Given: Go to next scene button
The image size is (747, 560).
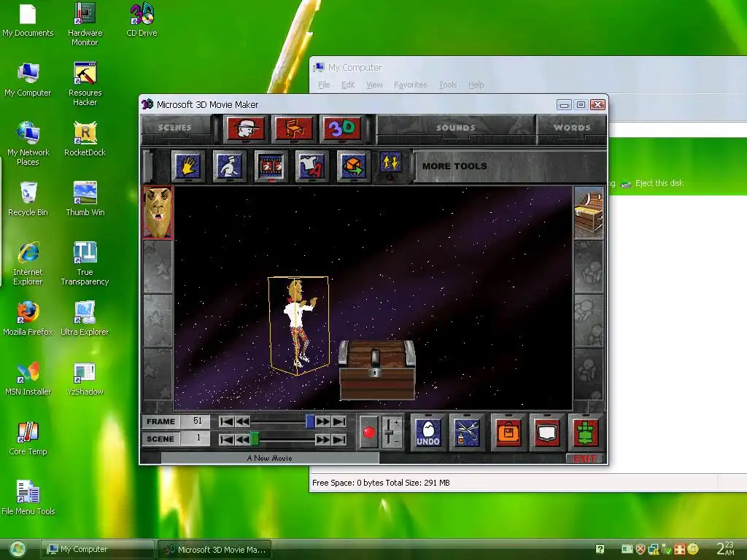Looking at the screenshot, I should pyautogui.click(x=322, y=439).
